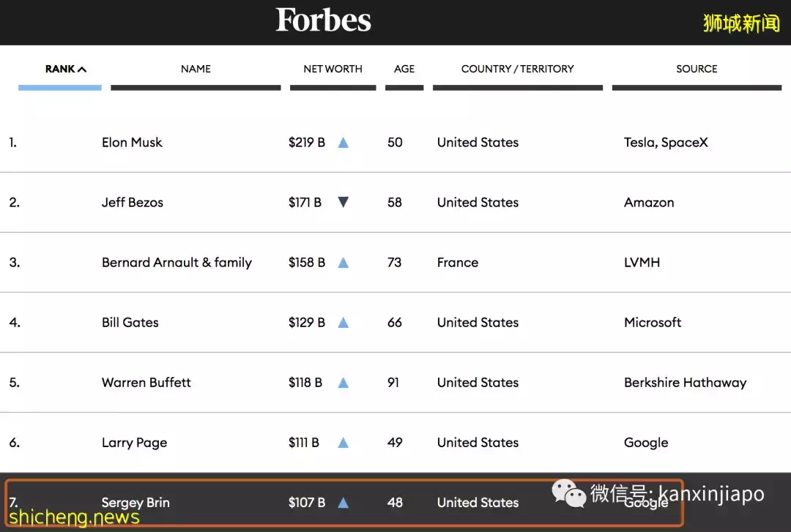Click the Forbes logo at the top
The width and height of the screenshot is (791, 532).
pos(323,20)
